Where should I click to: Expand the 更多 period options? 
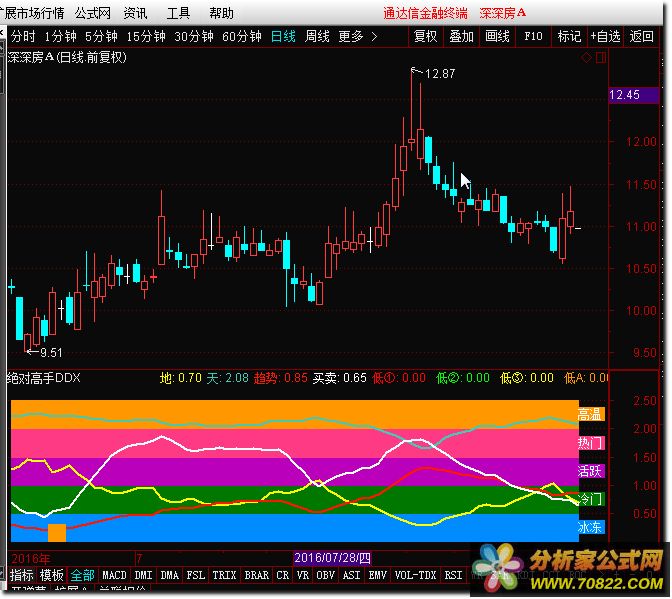pos(357,36)
